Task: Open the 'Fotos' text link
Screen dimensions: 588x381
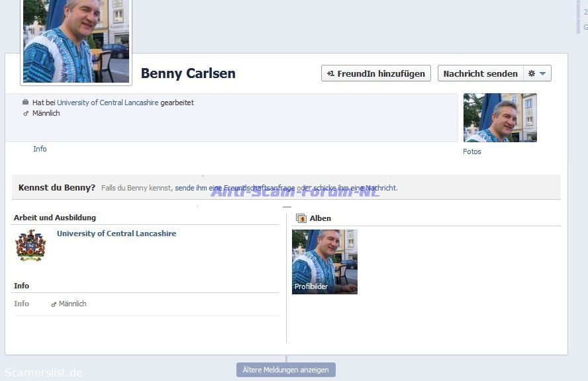Action: tap(471, 151)
